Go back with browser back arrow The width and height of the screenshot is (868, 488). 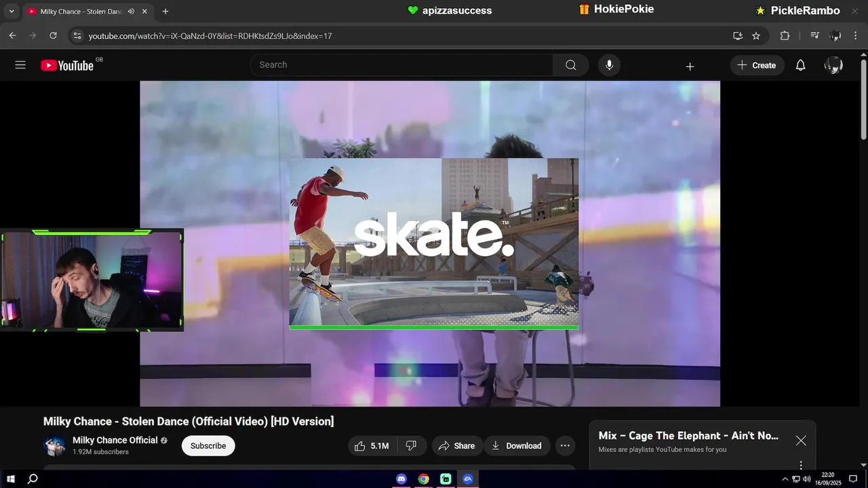12,35
